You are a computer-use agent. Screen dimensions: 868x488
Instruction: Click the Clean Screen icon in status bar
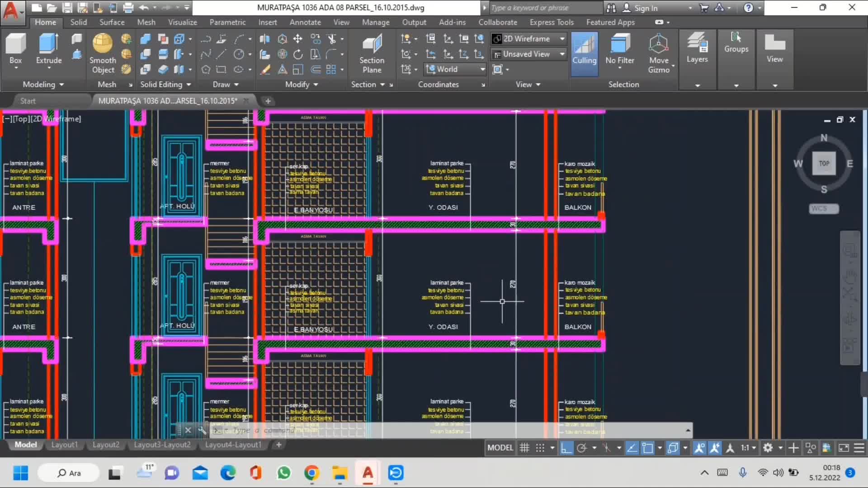pyautogui.click(x=844, y=448)
